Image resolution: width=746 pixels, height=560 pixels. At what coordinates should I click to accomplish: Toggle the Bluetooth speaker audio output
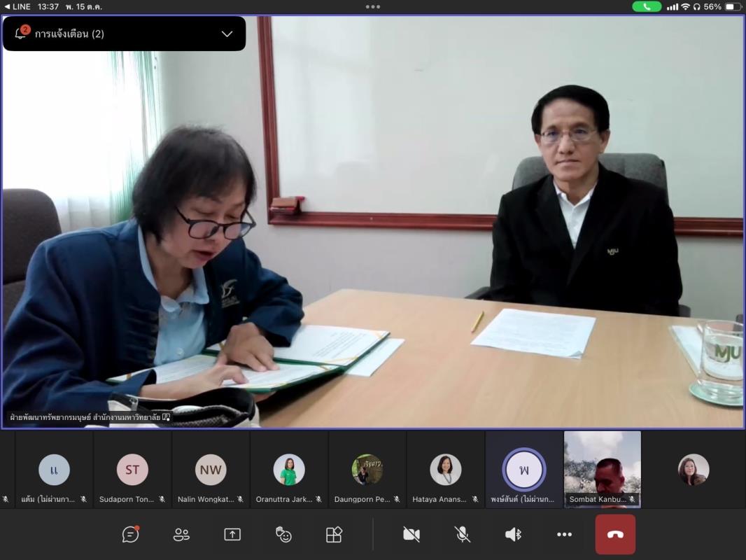[x=514, y=534]
